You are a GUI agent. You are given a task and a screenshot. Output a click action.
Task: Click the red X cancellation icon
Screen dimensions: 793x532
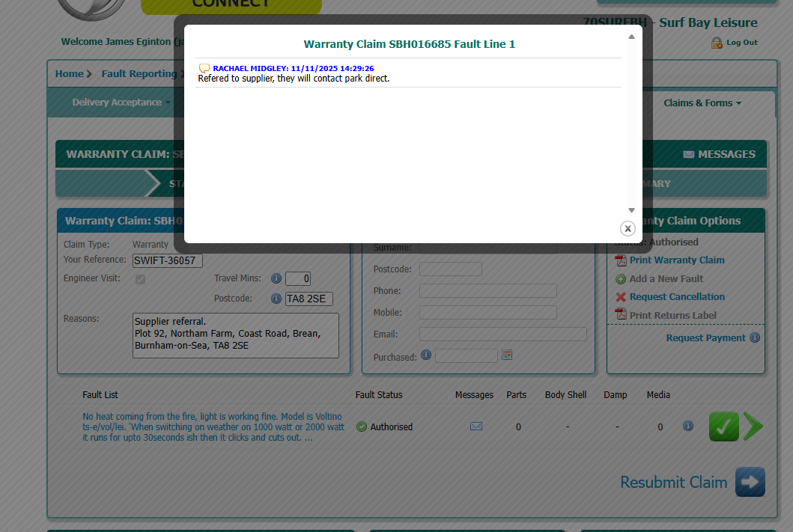coord(621,297)
